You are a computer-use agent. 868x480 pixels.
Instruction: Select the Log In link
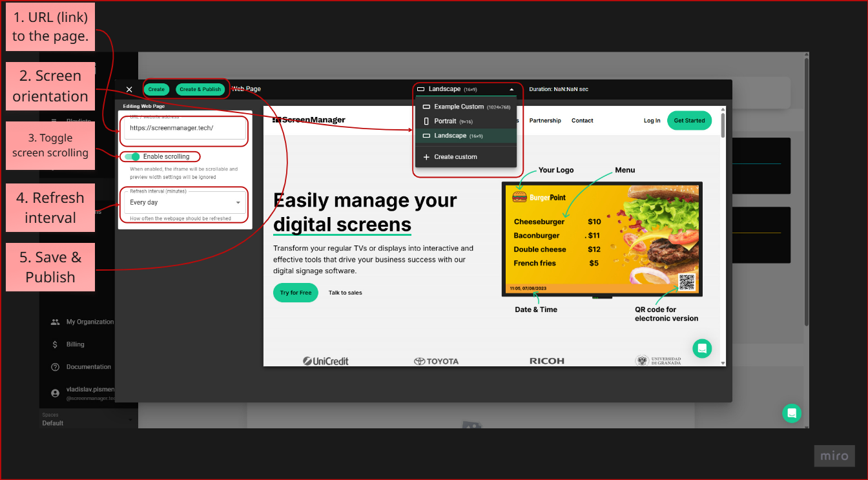click(652, 120)
